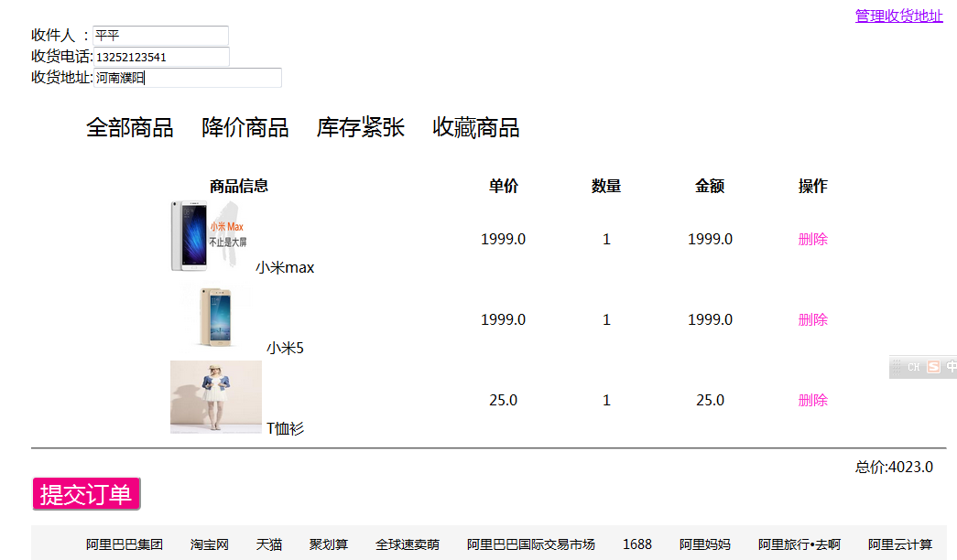Click the 单价 column header
The height and width of the screenshot is (560, 957).
pos(503,186)
